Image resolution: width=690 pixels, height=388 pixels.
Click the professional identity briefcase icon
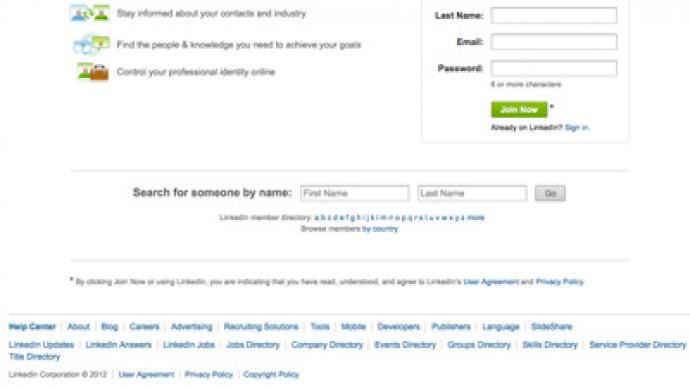pos(92,72)
